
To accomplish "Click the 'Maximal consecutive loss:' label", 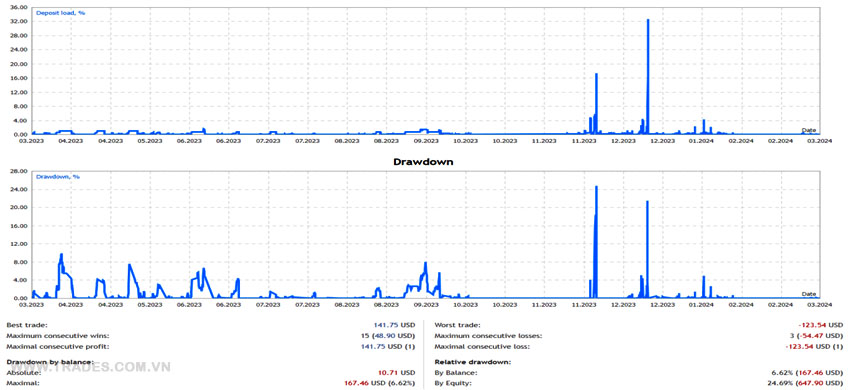I will coord(482,346).
